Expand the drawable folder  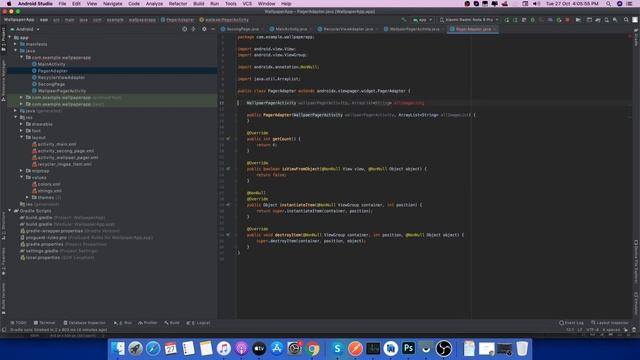coord(22,124)
